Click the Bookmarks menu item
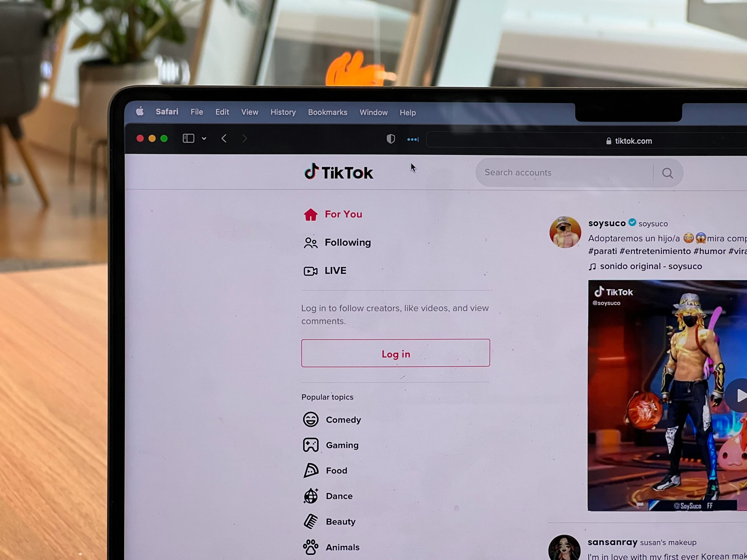This screenshot has height=560, width=747. [x=327, y=112]
